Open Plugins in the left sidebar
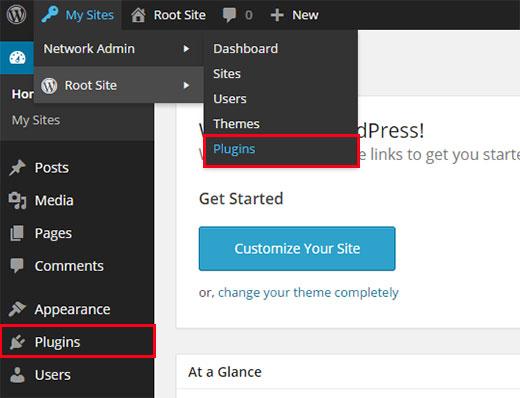The width and height of the screenshot is (520, 398). tap(77, 342)
